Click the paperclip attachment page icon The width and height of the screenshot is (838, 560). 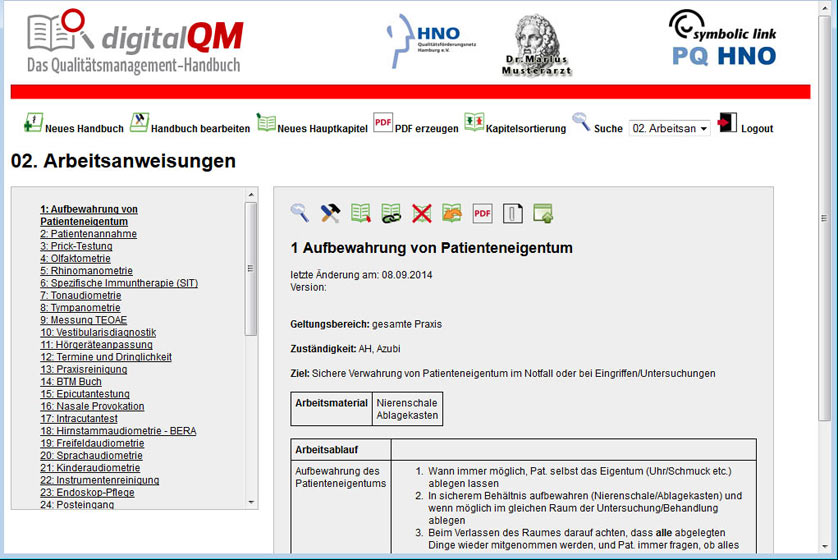pyautogui.click(x=512, y=213)
